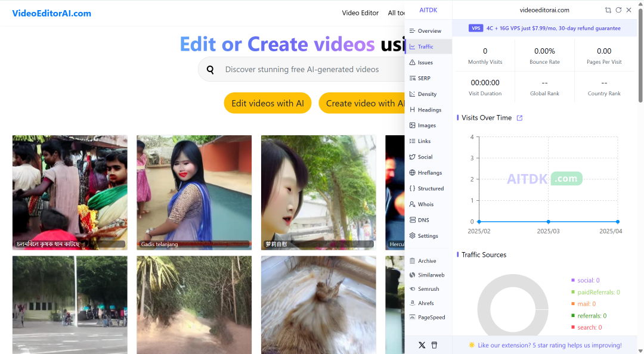Close the AITDK panel with X icon
The width and height of the screenshot is (644, 354).
pyautogui.click(x=629, y=10)
